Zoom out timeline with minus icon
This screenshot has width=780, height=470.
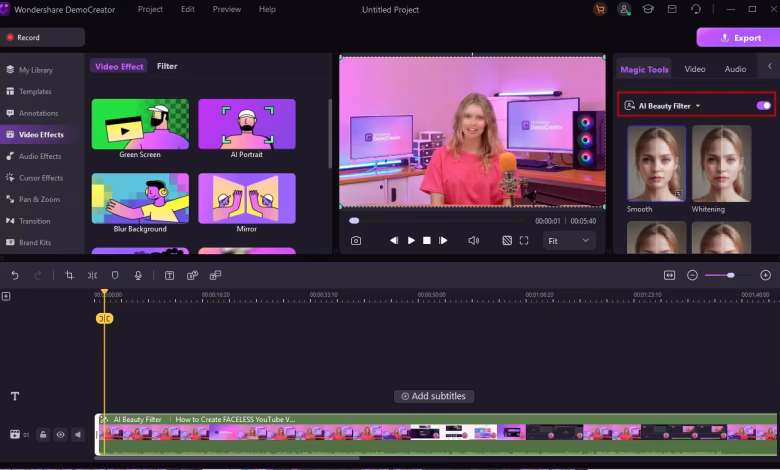click(692, 275)
